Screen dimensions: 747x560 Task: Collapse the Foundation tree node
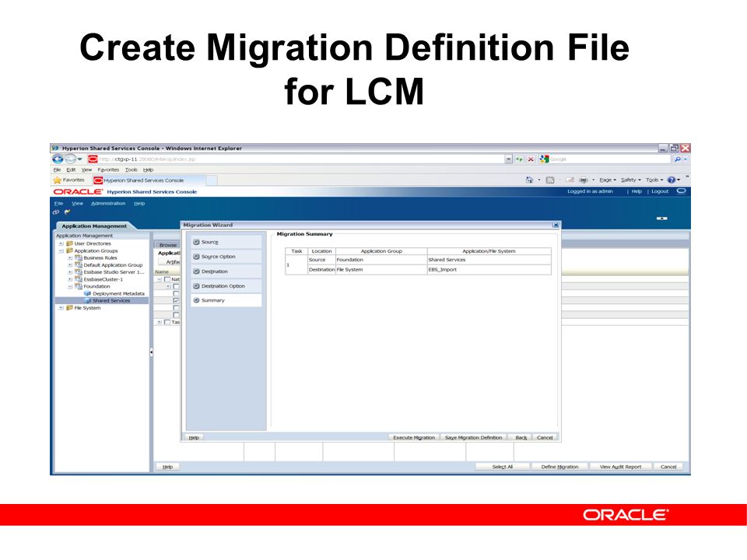pos(70,286)
